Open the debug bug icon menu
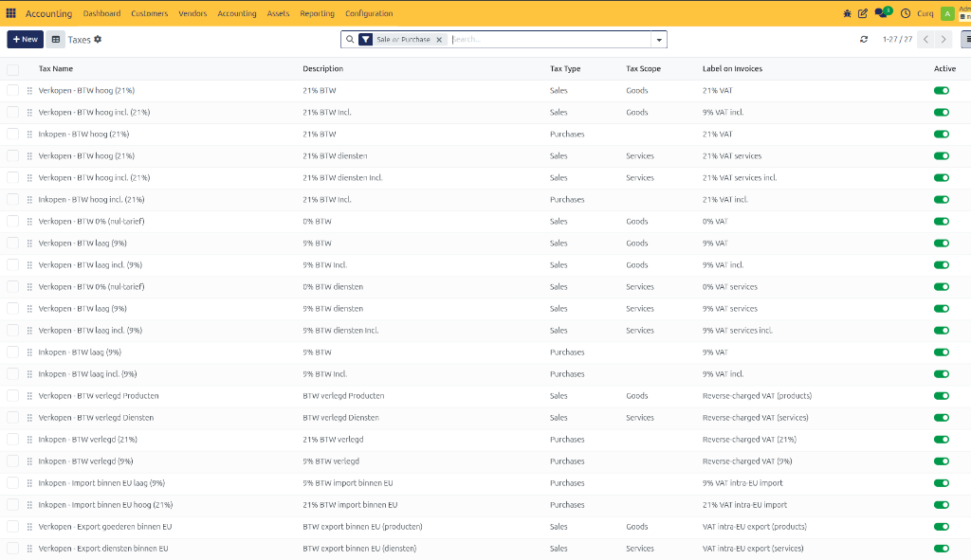971x560 pixels. click(x=847, y=13)
